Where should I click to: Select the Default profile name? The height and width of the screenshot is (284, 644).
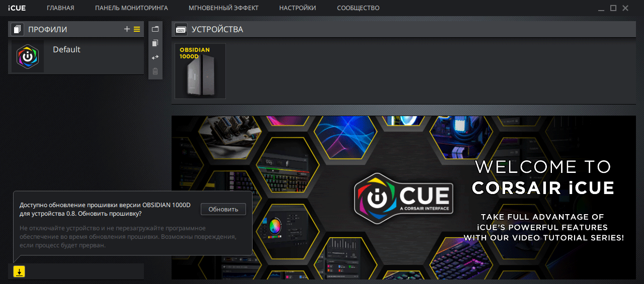66,49
